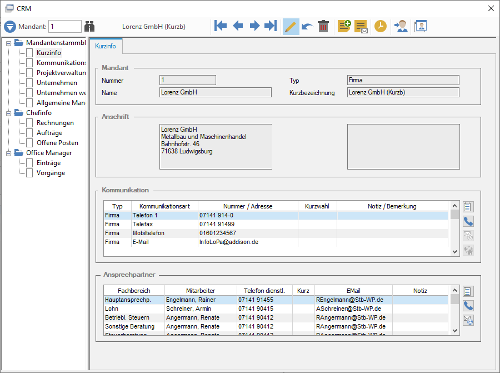Collapse the Mandantenstammblatt tree node

[8, 43]
